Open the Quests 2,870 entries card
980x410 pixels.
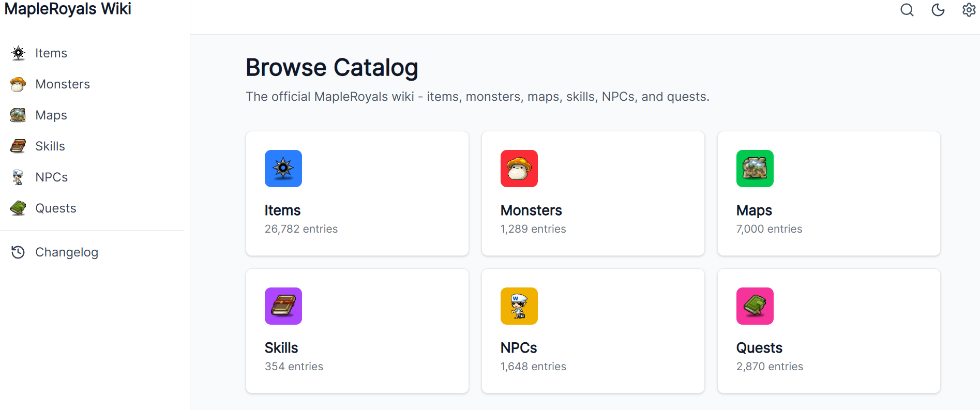coord(829,331)
